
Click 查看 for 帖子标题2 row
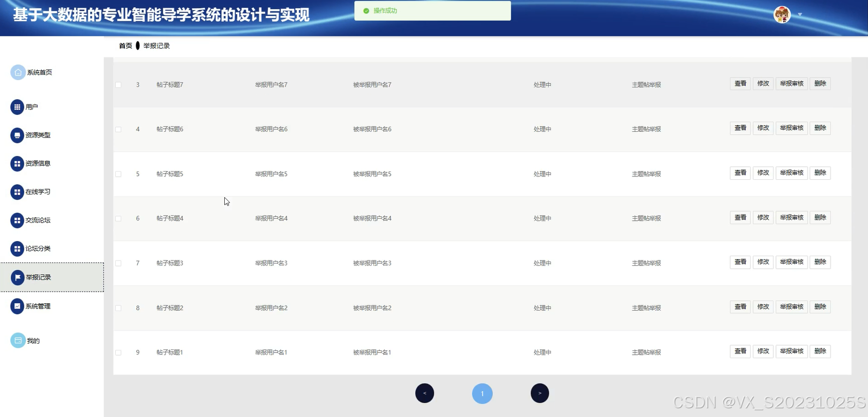(x=740, y=307)
